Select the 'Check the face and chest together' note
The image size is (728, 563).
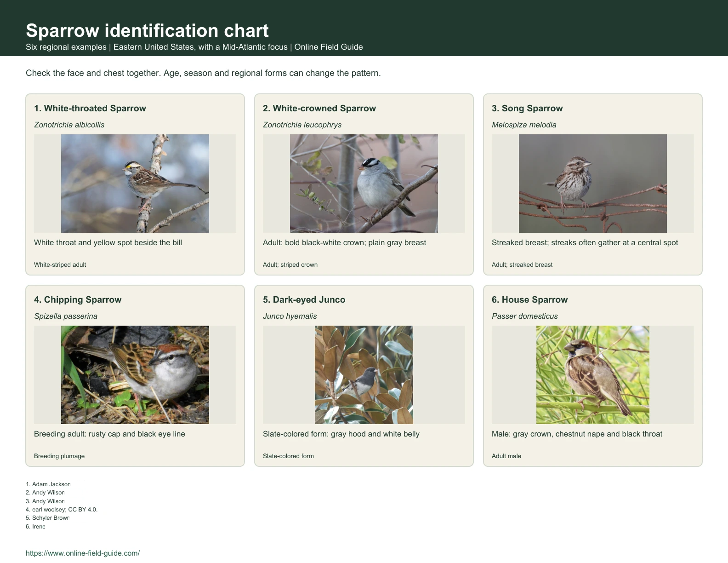203,73
